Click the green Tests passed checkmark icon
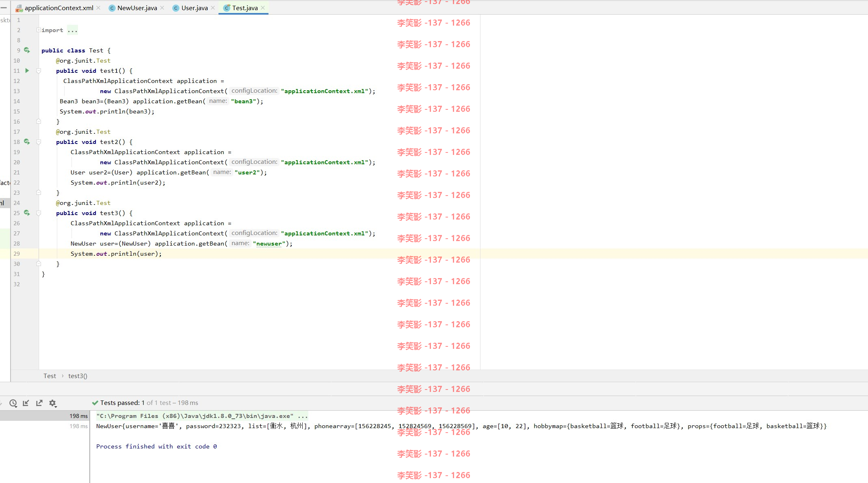The image size is (868, 483). coord(95,403)
